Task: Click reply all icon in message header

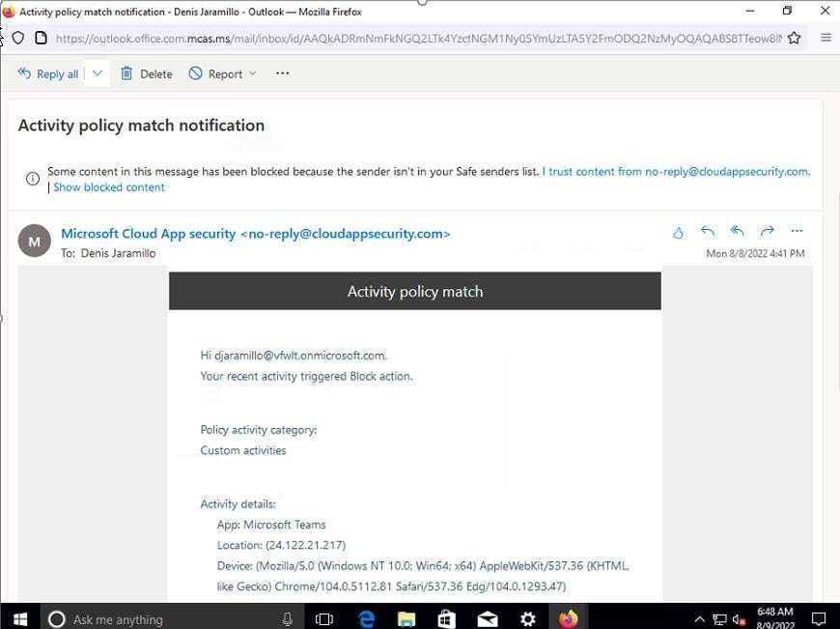Action: (737, 231)
